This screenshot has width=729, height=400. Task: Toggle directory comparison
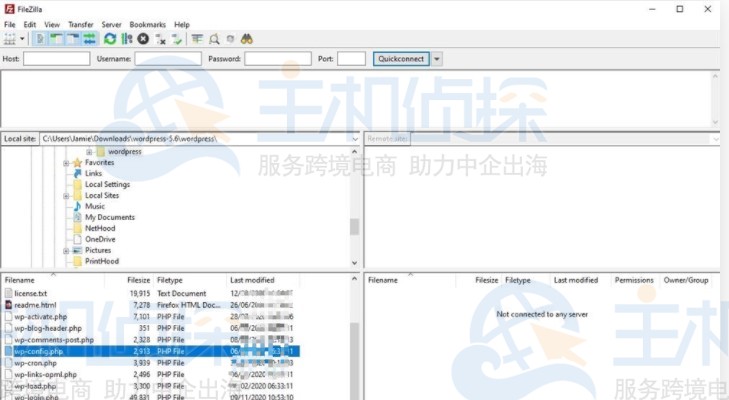pos(214,39)
